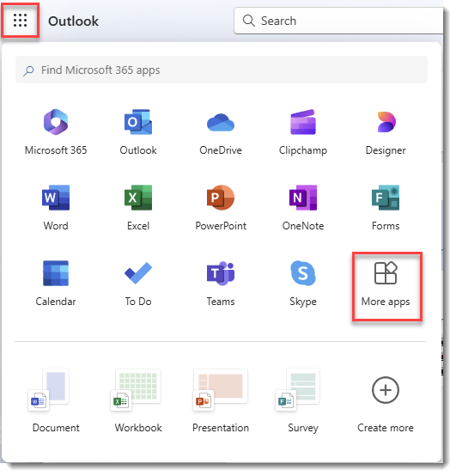Screen dimensions: 456x476
Task: Launch the Skype app
Action: click(303, 284)
